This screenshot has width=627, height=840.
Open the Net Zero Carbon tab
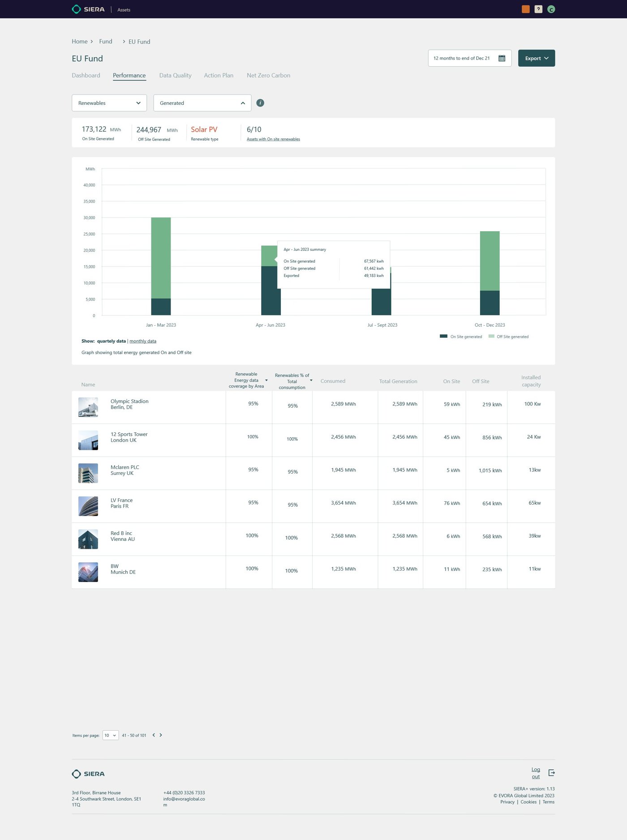pyautogui.click(x=268, y=75)
